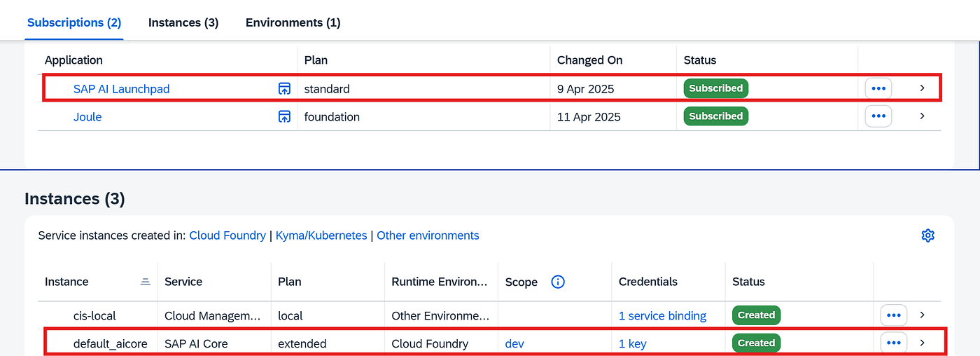
Task: Select the default_aicore instance name
Action: pos(111,343)
